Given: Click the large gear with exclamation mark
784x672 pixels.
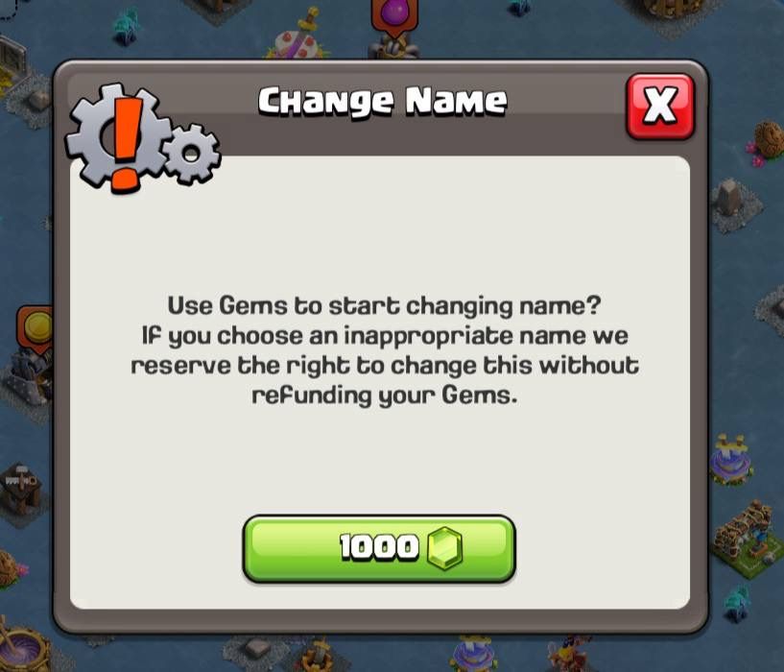Looking at the screenshot, I should (117, 137).
